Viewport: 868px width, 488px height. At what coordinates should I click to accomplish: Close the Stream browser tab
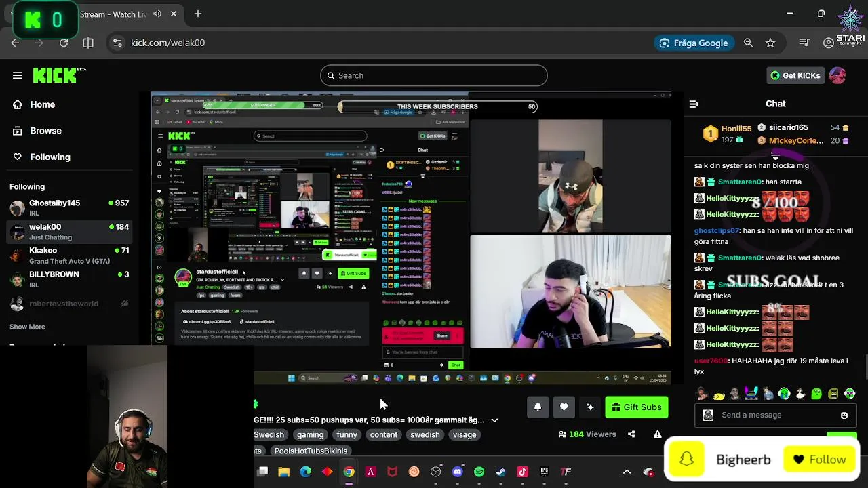click(x=174, y=14)
